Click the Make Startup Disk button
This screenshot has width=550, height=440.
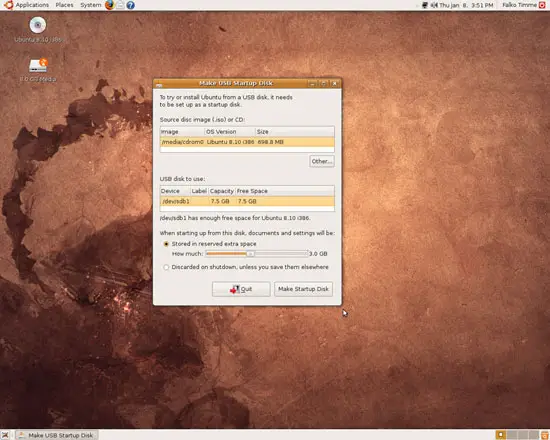pos(303,289)
